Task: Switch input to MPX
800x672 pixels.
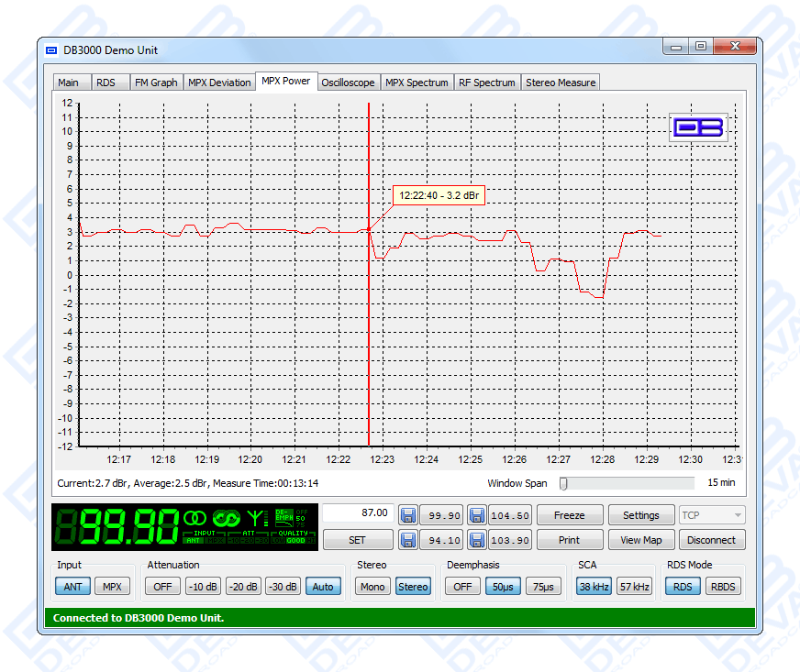Action: coord(111,587)
